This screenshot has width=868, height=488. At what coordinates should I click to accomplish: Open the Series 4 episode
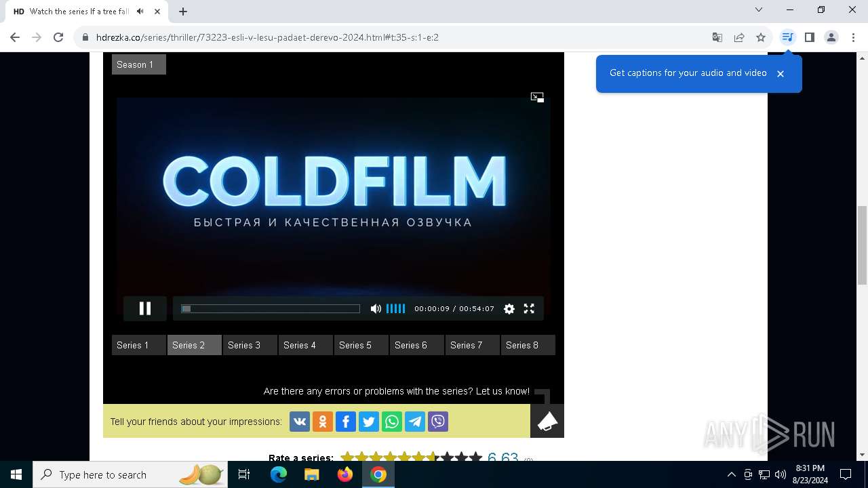306,345
